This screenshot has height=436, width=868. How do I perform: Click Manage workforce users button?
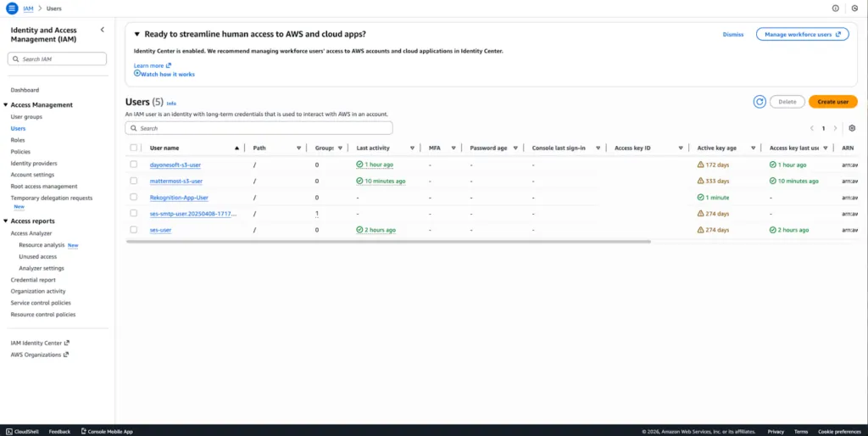pos(802,34)
